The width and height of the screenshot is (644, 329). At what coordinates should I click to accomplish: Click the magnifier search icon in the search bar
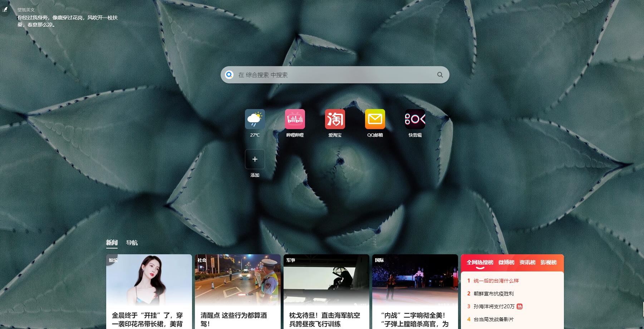(x=440, y=75)
